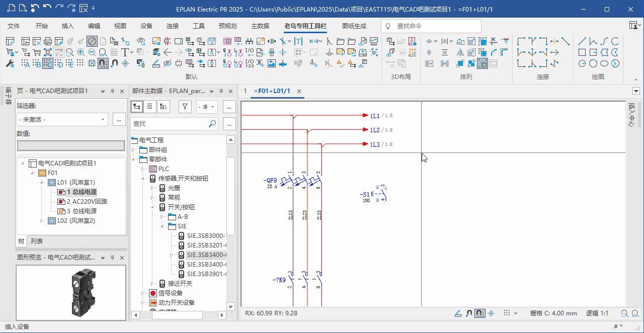Switch parts panel to tree view mode
The image size is (644, 333).
click(x=137, y=107)
